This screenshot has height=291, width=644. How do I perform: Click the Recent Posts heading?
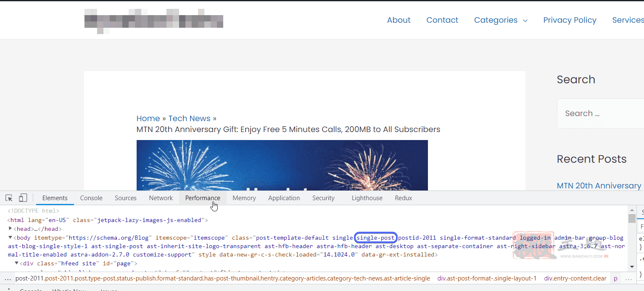coord(591,159)
